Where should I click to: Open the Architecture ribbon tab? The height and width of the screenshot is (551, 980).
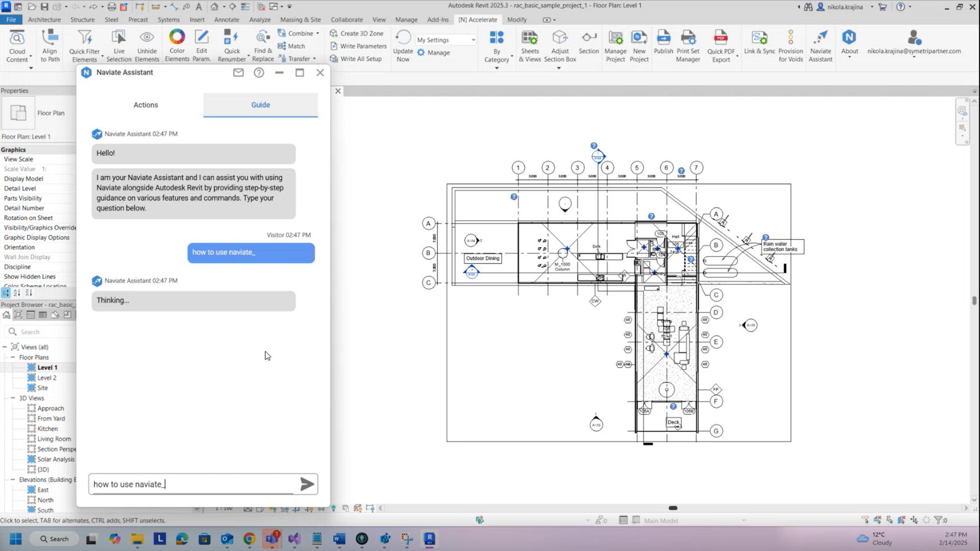pos(44,20)
